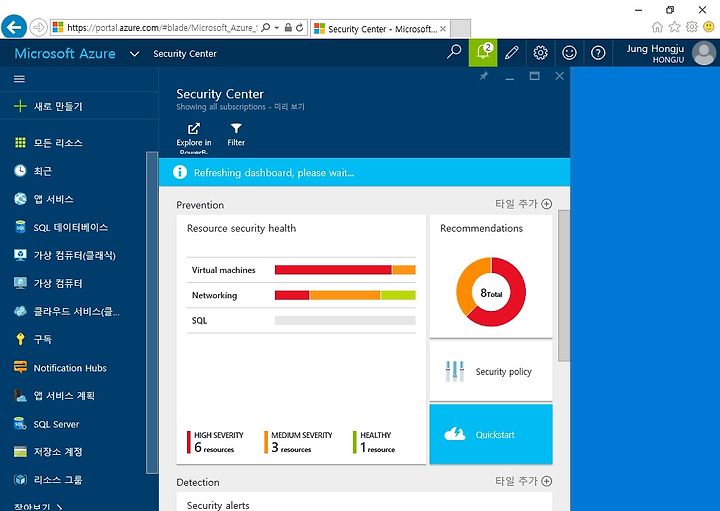Open 최근 clock item in sidebar
Image resolution: width=720 pixels, height=511 pixels.
pyautogui.click(x=33, y=171)
